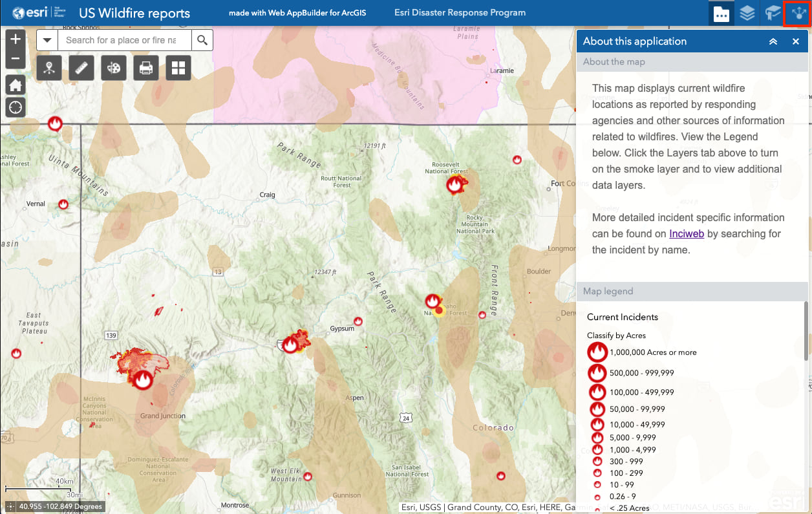Viewport: 812px width, 514px height.
Task: Click made with Web AppBuilder for ArcGIS text
Action: pyautogui.click(x=297, y=13)
